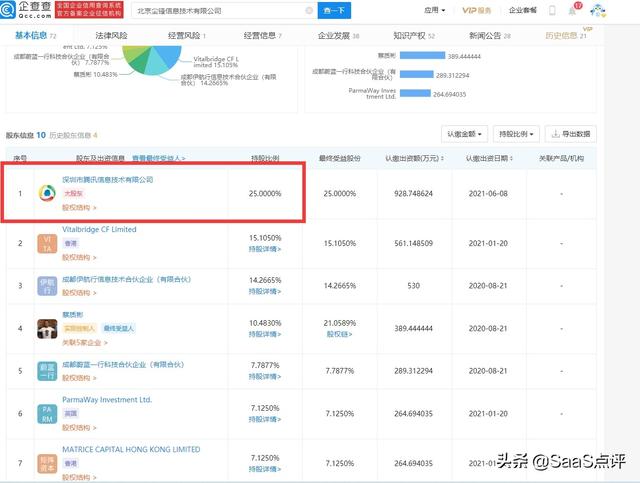
Task: Sort by 认缴出资日期 column
Action: coord(489,158)
